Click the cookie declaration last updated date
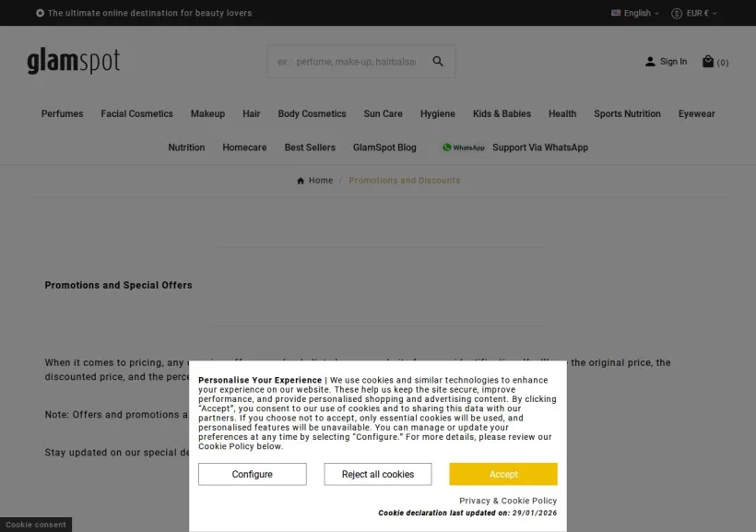The height and width of the screenshot is (532, 756). point(535,514)
